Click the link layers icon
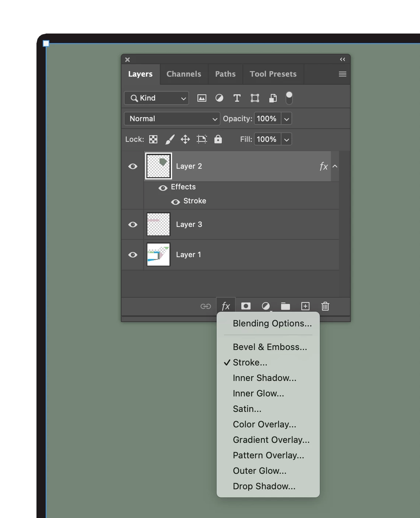This screenshot has height=518, width=420. click(206, 306)
